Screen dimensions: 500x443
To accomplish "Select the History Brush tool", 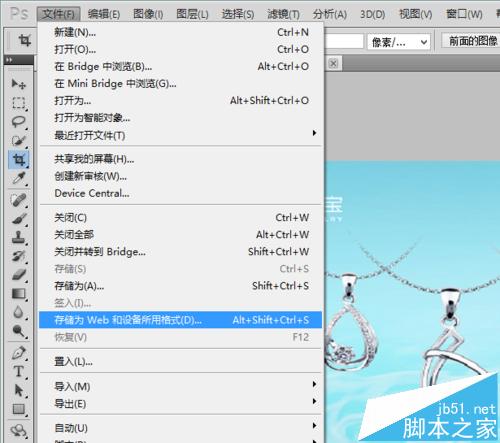I will [x=19, y=256].
